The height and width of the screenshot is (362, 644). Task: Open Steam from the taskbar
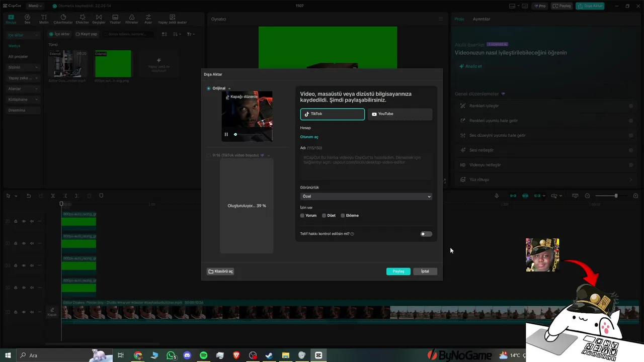coord(269,355)
